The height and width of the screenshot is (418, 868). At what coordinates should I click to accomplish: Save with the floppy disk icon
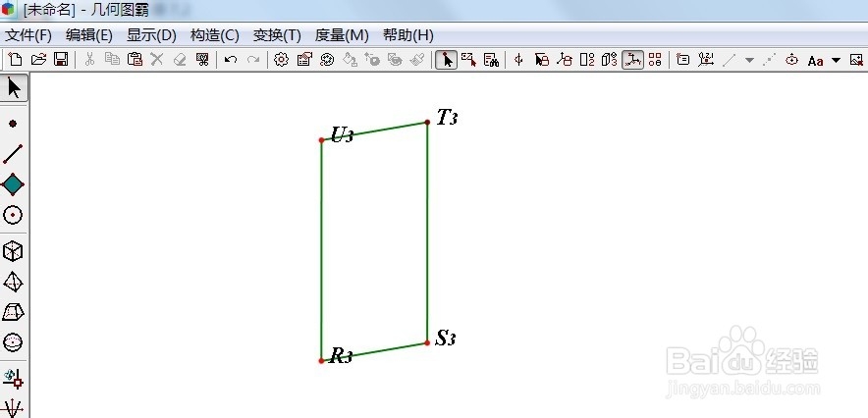click(x=61, y=59)
